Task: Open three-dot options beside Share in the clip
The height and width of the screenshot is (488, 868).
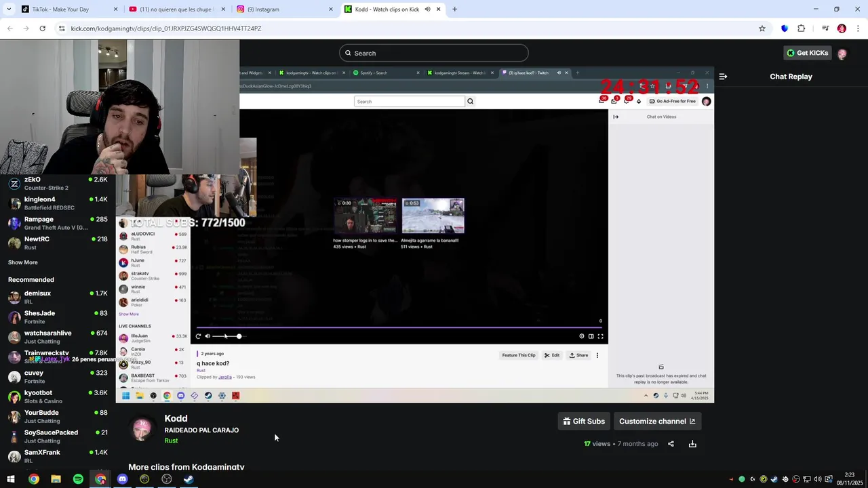Action: click(597, 355)
